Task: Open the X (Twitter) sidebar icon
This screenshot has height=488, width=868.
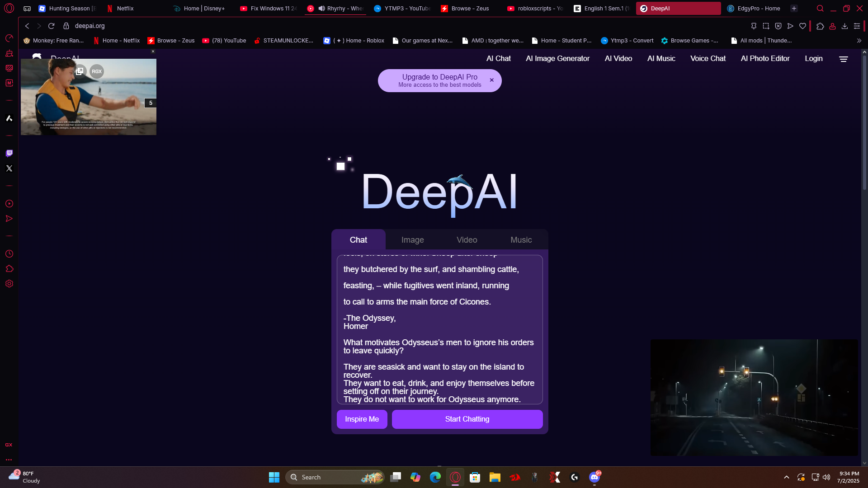Action: pyautogui.click(x=9, y=168)
